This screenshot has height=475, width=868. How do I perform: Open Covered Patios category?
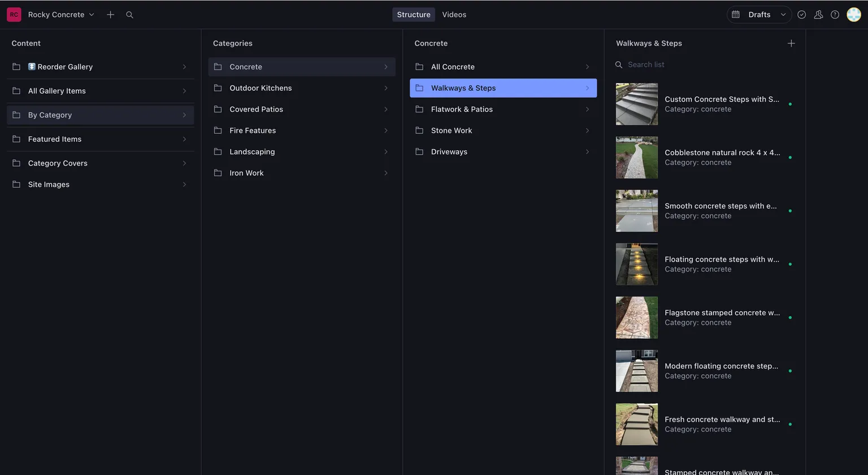pyautogui.click(x=302, y=110)
